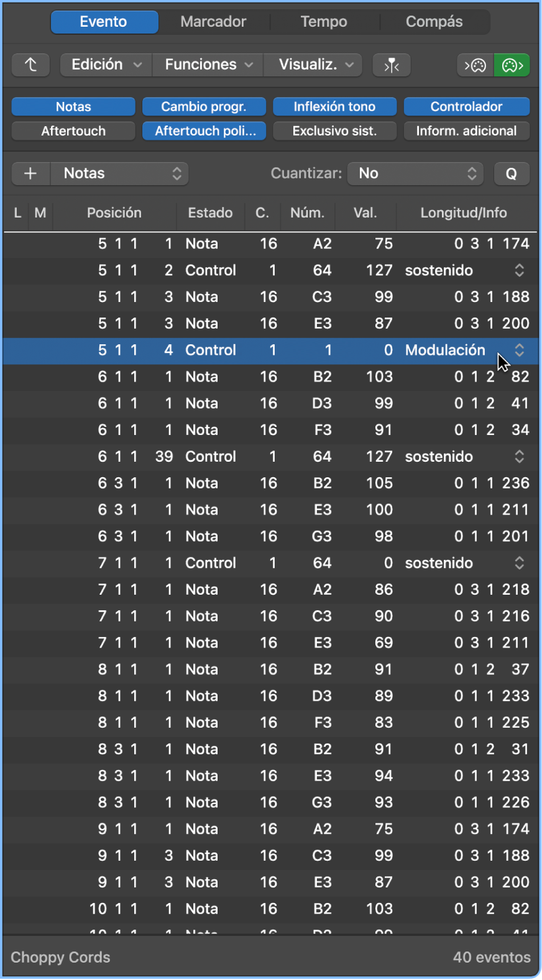This screenshot has height=980, width=542.
Task: Open the Funciones dropdown menu
Action: tap(208, 65)
